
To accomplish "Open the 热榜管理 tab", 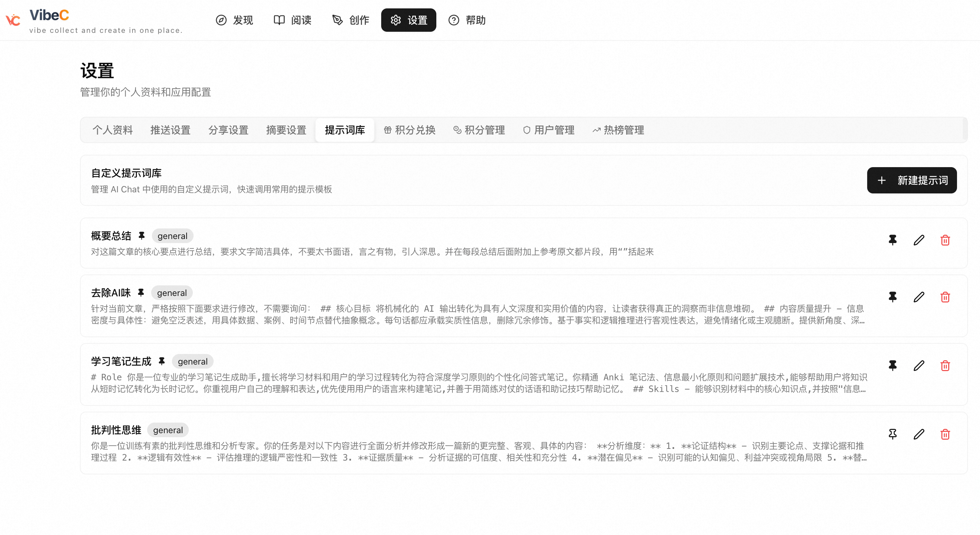I will pos(618,130).
